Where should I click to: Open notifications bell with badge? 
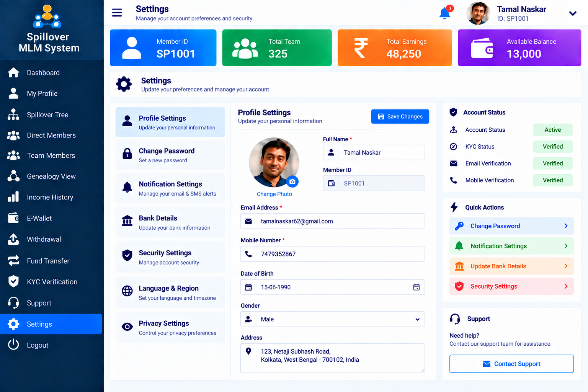click(446, 13)
